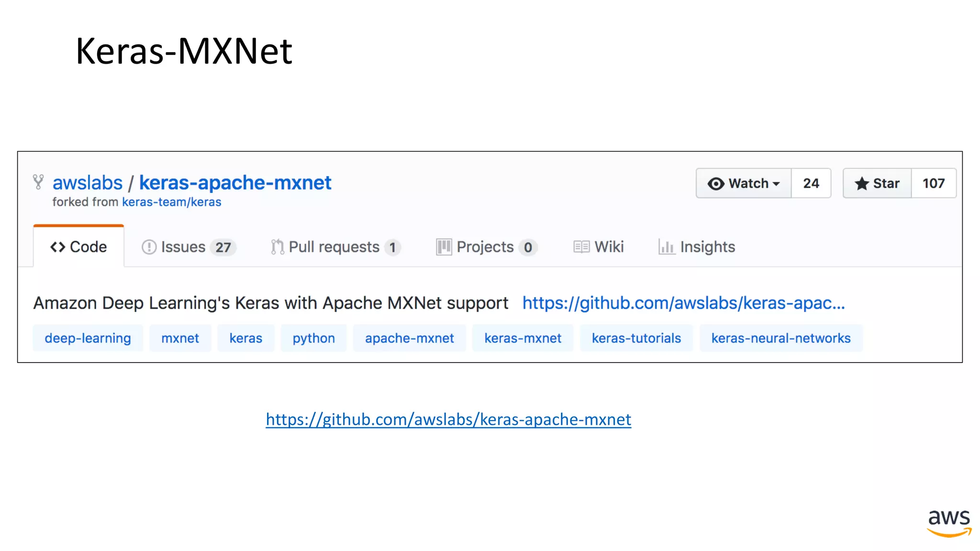Open the Pull requests tab
The image size is (980, 551).
(x=336, y=247)
